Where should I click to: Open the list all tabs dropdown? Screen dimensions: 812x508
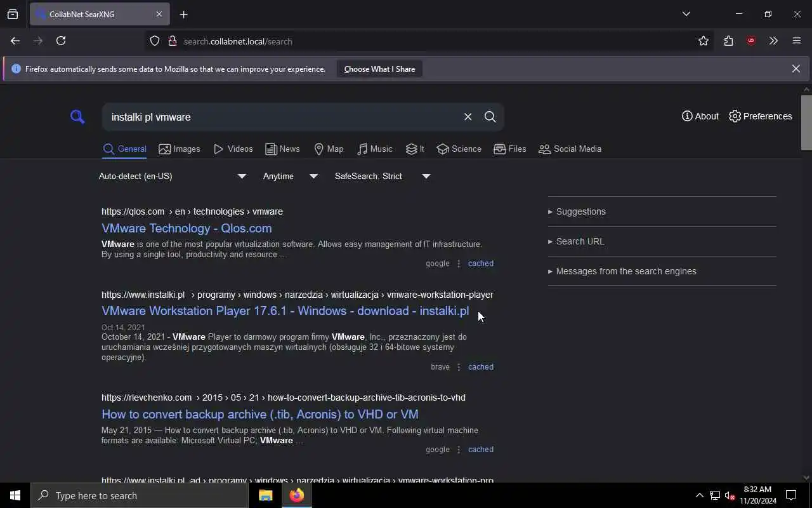pyautogui.click(x=686, y=14)
